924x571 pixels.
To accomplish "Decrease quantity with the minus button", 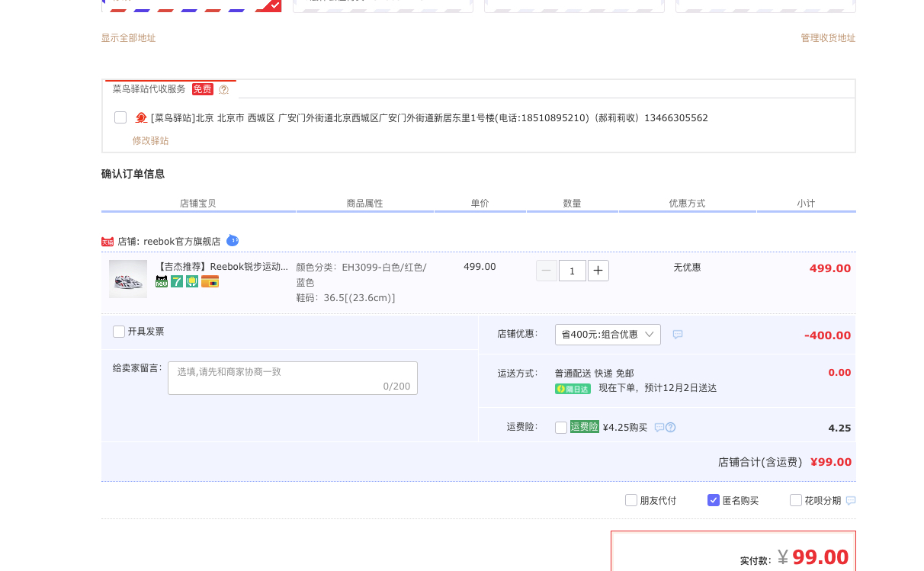I will coord(547,271).
